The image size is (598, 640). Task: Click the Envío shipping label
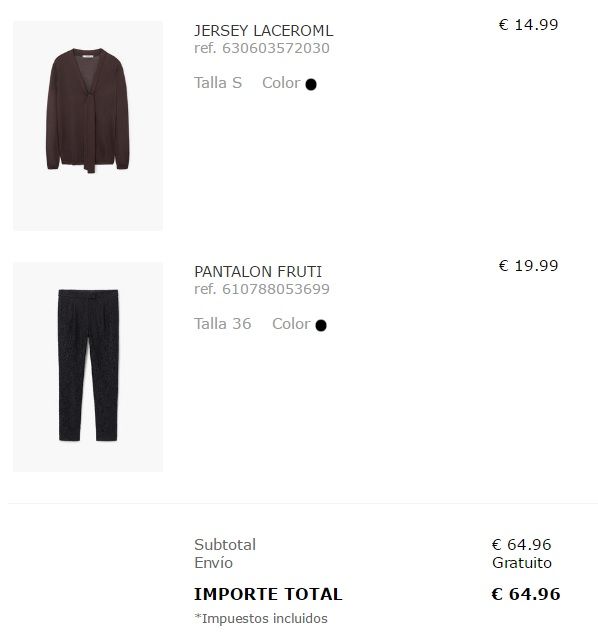tap(213, 563)
